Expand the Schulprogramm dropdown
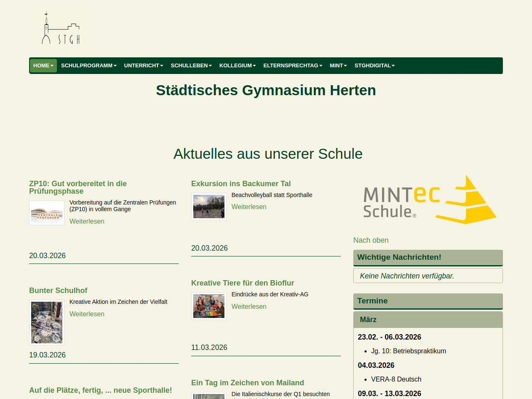This screenshot has width=532, height=399. (89, 66)
